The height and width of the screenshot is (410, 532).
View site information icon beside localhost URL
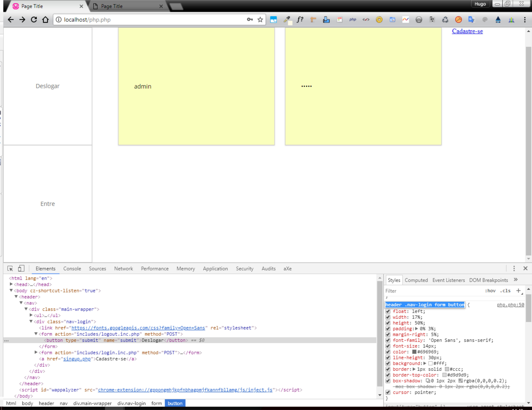[59, 20]
